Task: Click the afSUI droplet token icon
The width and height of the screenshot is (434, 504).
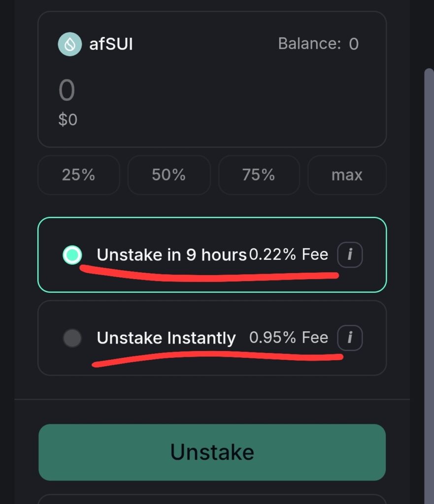Action: (x=69, y=44)
